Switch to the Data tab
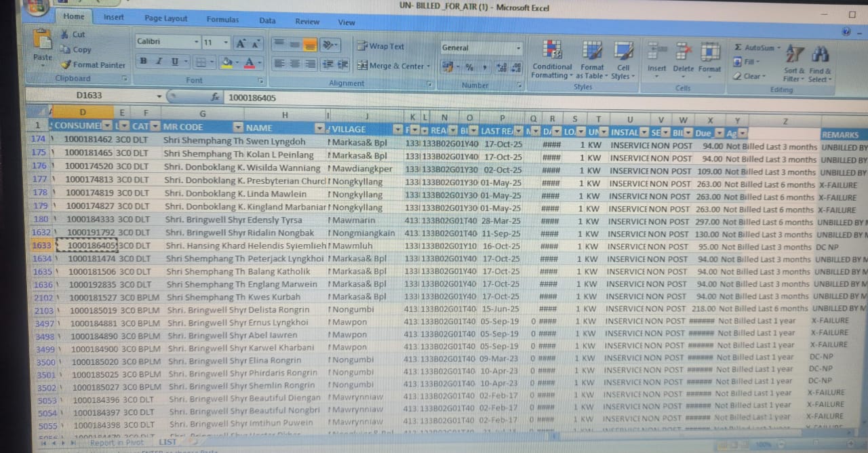This screenshot has height=453, width=868. tap(268, 20)
